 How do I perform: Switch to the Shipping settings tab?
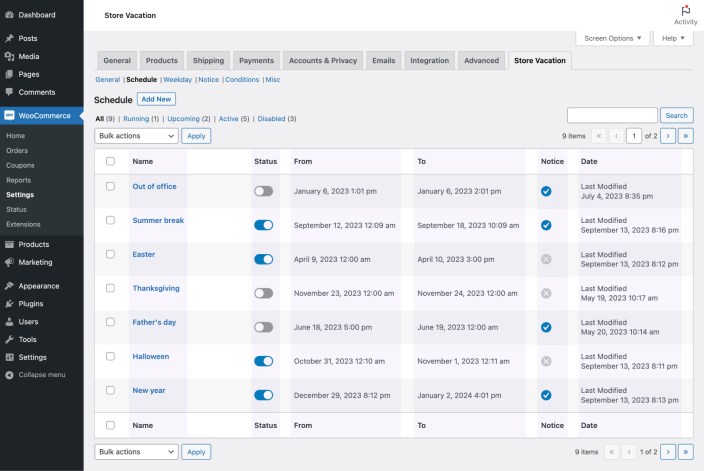208,60
